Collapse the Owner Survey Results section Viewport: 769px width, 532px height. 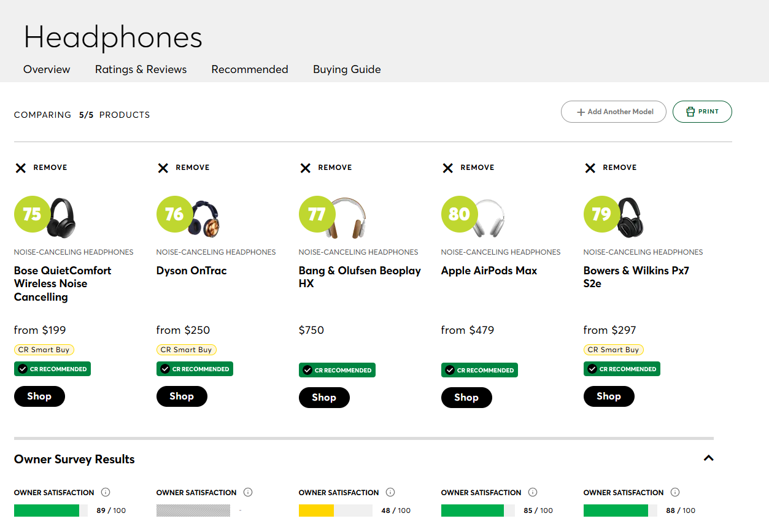click(708, 458)
